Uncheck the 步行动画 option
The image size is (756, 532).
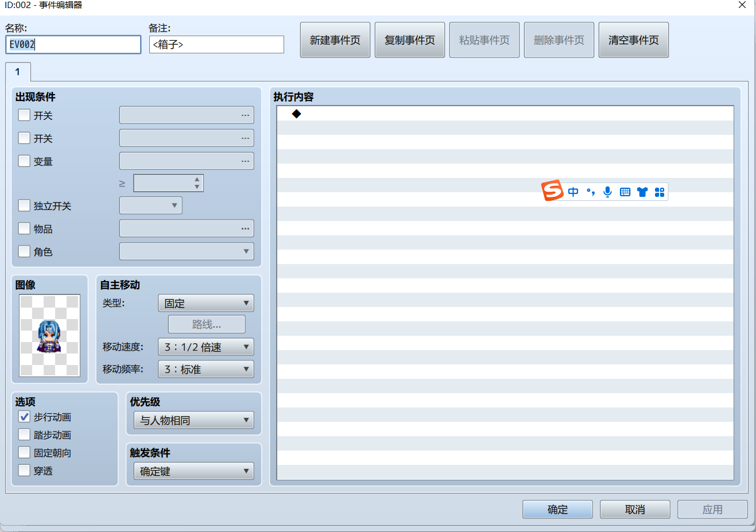click(24, 416)
